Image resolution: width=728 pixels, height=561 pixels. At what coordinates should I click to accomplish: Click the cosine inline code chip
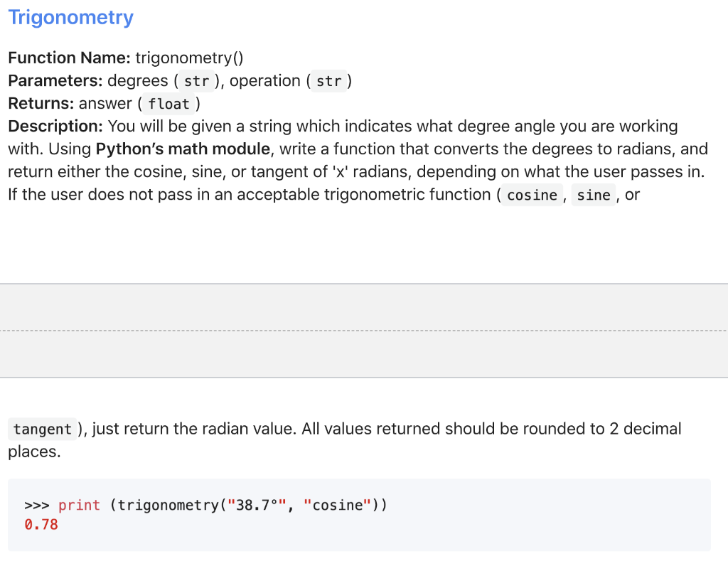[532, 195]
